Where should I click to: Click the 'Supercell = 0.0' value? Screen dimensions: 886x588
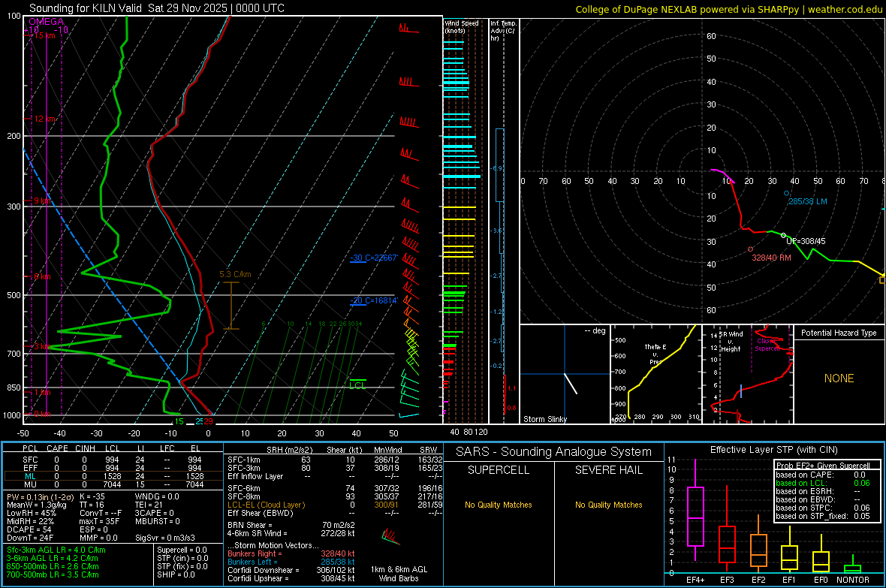pos(182,550)
